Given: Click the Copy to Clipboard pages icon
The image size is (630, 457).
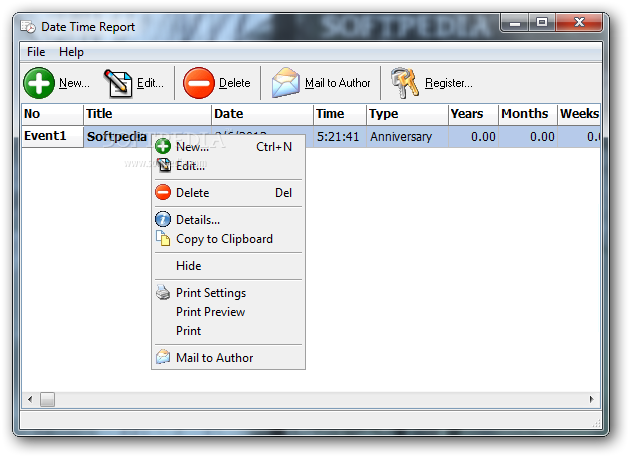Looking at the screenshot, I should (x=163, y=238).
